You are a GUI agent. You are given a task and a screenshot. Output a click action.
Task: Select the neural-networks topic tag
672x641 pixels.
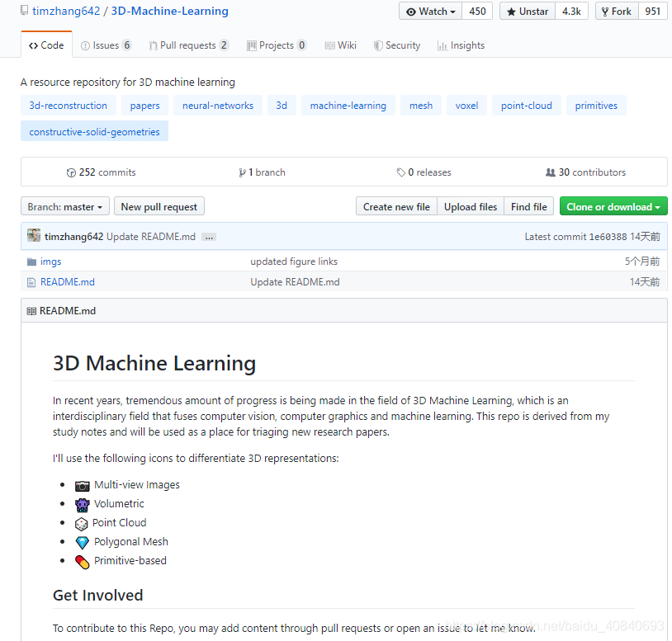coord(218,106)
